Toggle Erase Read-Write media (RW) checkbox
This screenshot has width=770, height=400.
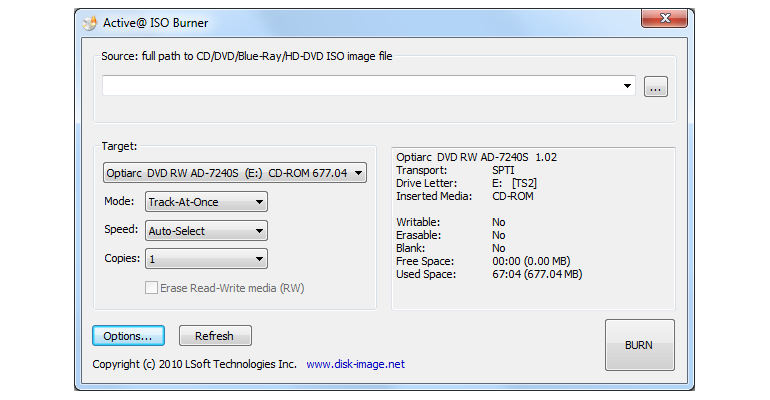point(151,288)
